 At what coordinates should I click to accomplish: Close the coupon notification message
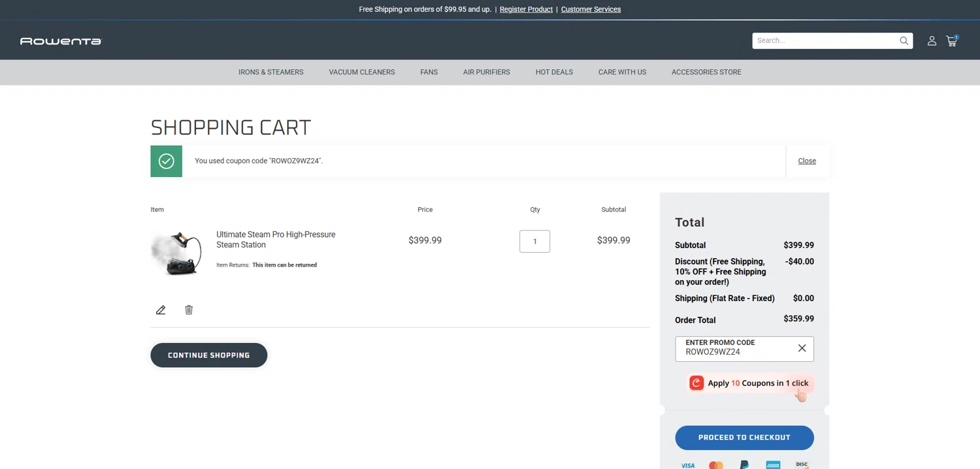[x=807, y=161]
